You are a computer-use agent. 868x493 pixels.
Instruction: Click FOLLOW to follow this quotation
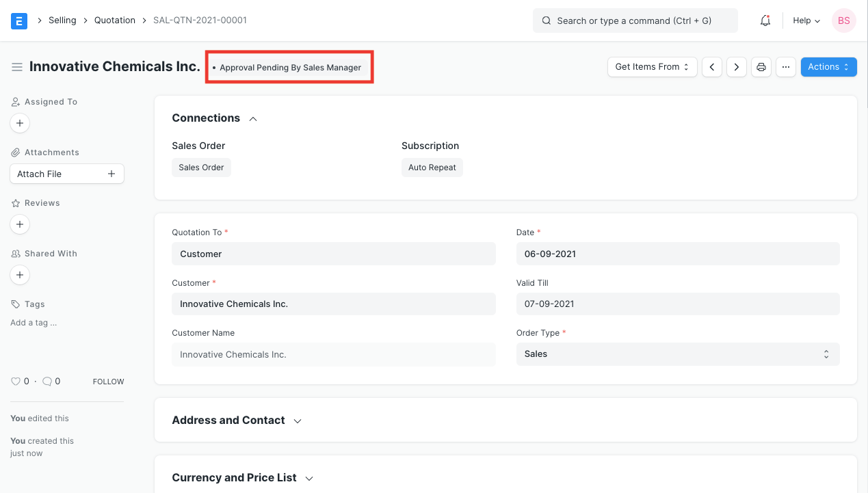tap(108, 381)
